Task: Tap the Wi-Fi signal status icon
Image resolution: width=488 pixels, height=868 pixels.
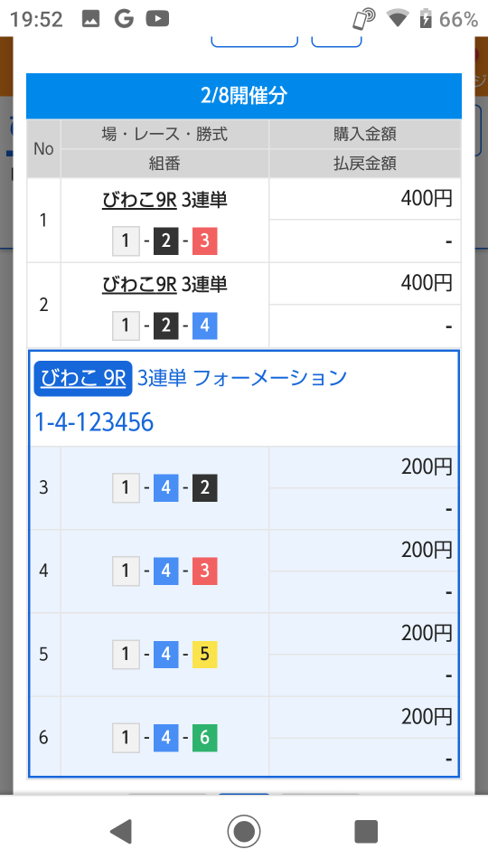Action: click(398, 19)
